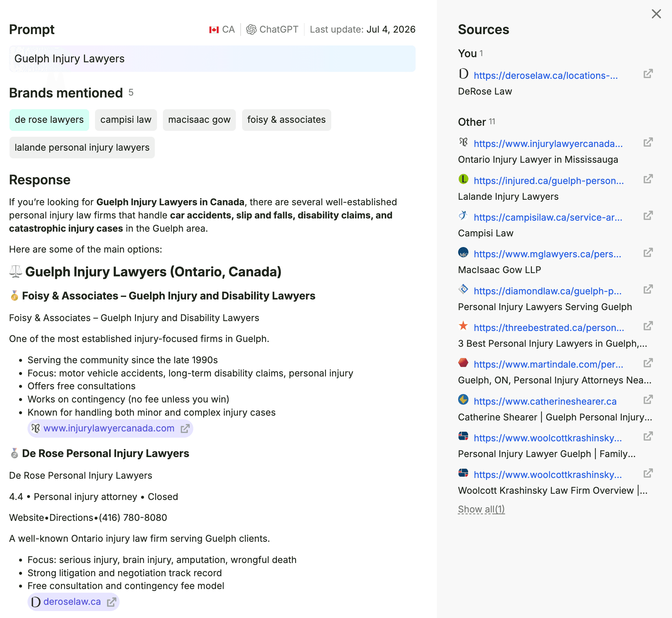Screen dimensions: 672x618
Task: Open the injurylawyercanada source URL
Action: (548, 144)
